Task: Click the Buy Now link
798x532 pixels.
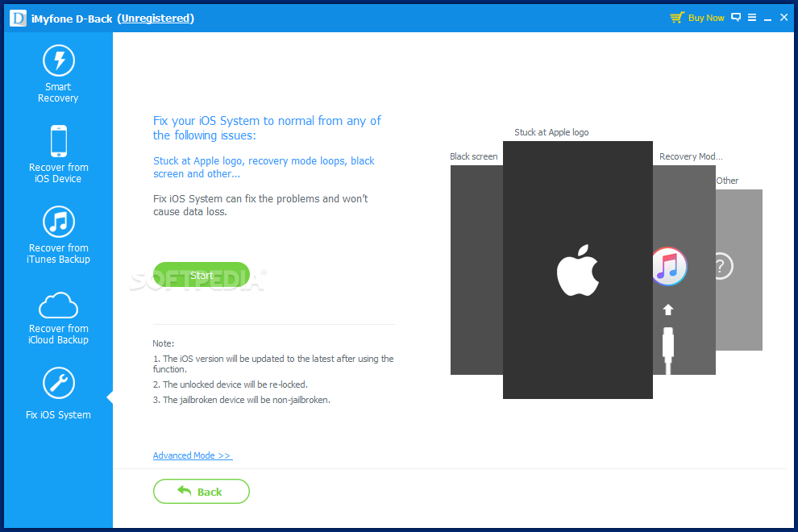Action: pyautogui.click(x=706, y=18)
